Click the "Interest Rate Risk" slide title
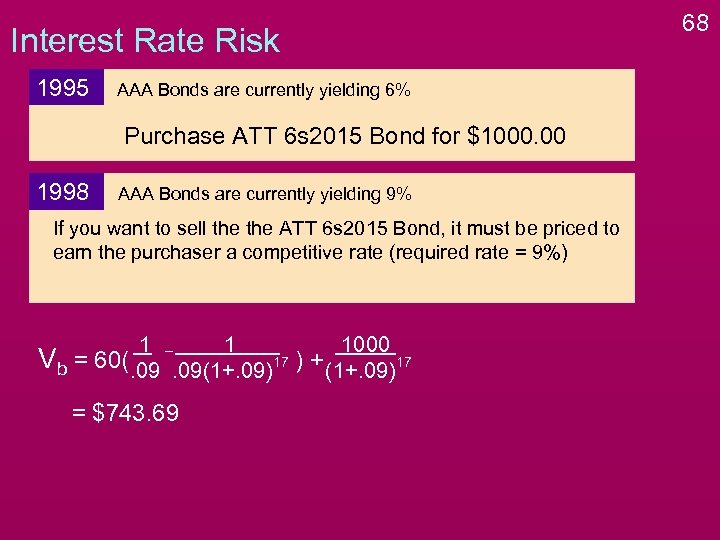The height and width of the screenshot is (540, 720). click(x=144, y=41)
